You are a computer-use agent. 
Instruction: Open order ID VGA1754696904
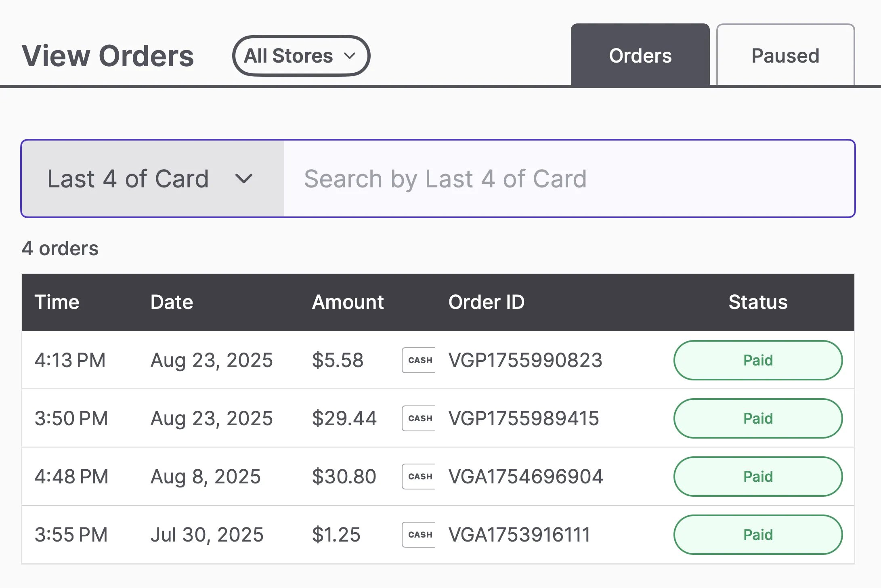525,476
